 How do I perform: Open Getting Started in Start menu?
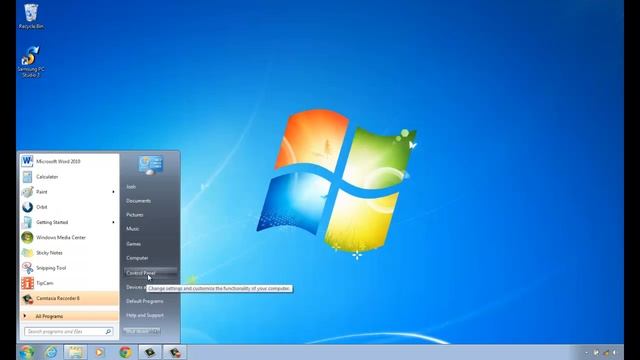point(69,222)
